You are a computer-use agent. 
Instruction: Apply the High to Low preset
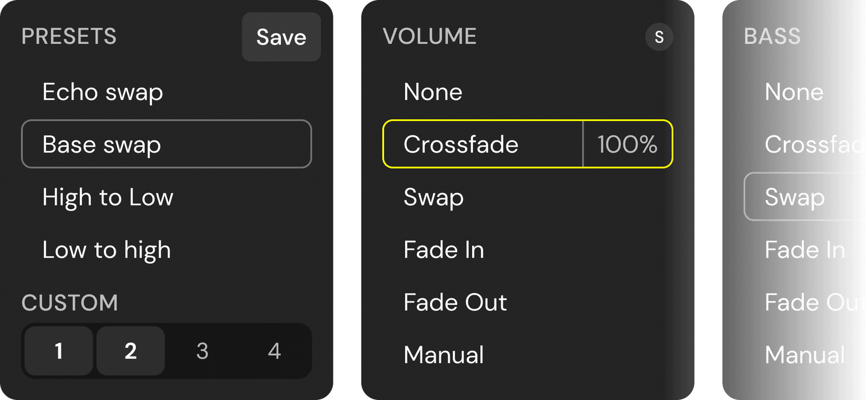tap(107, 197)
